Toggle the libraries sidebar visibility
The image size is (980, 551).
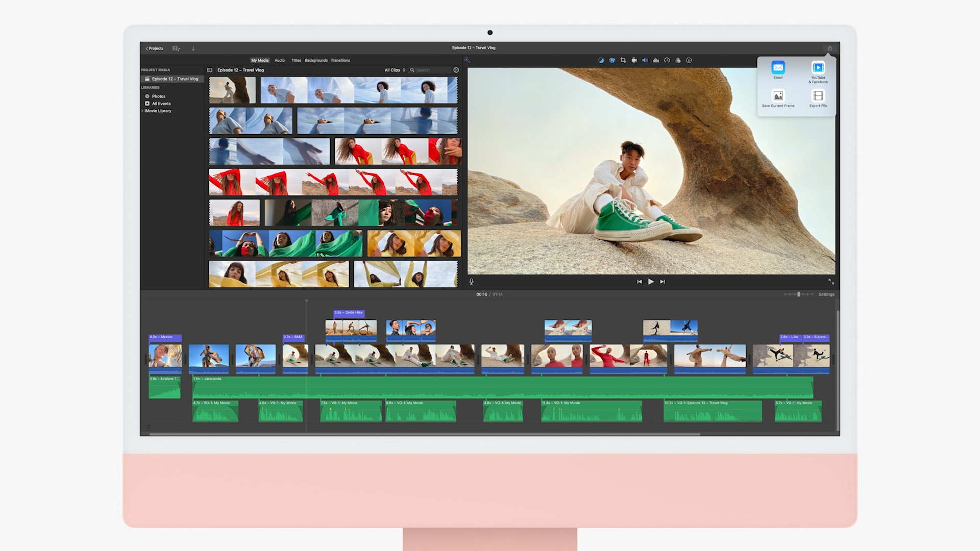(209, 70)
